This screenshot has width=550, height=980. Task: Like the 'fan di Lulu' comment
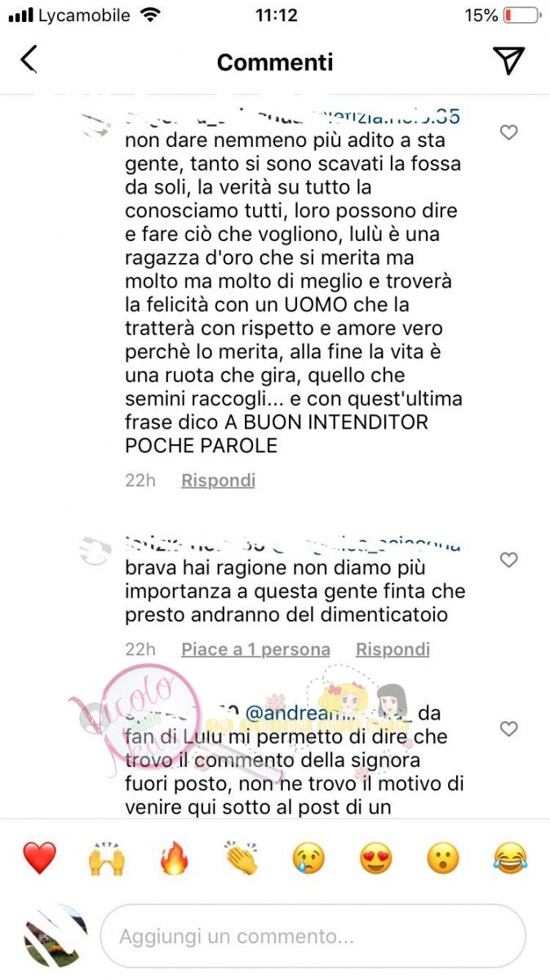click(x=508, y=728)
